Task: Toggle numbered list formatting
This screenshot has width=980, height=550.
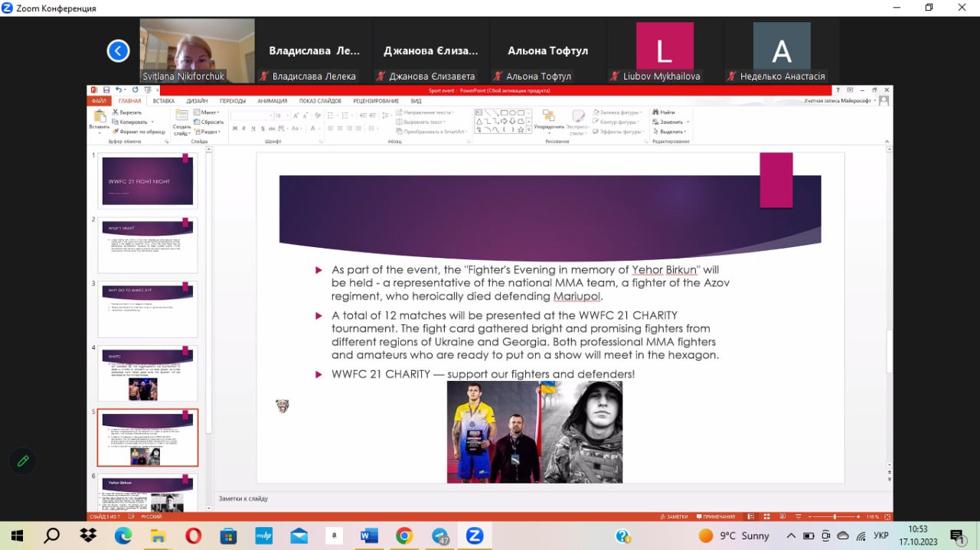Action: [345, 115]
